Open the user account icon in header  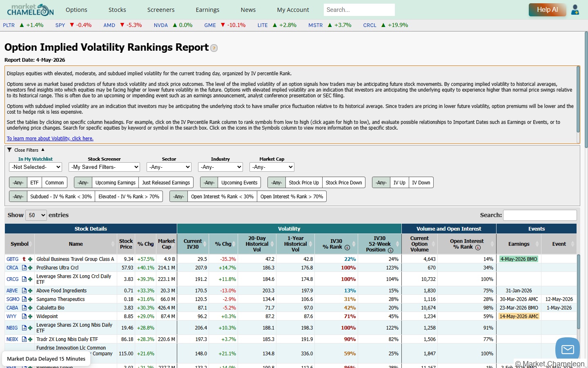(575, 10)
